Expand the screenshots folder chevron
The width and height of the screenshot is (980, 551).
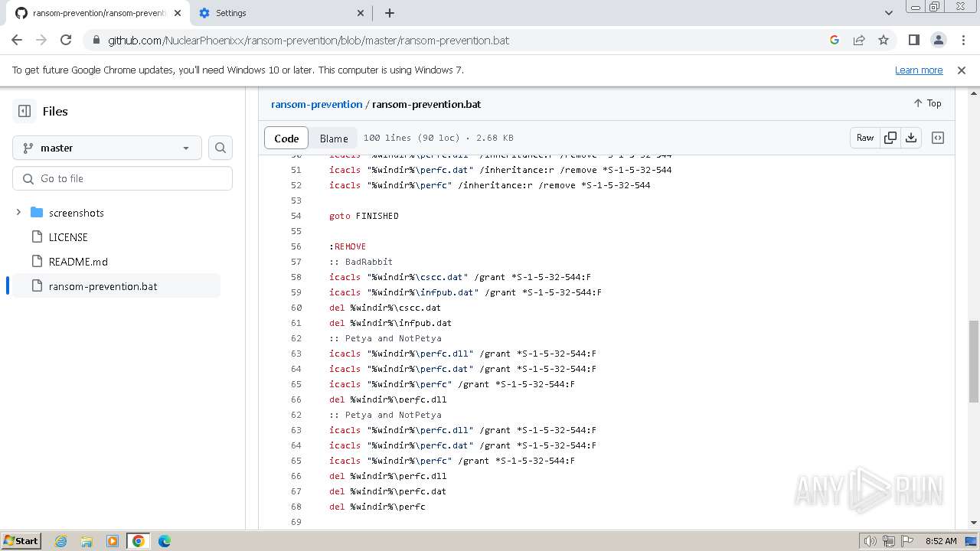click(19, 212)
